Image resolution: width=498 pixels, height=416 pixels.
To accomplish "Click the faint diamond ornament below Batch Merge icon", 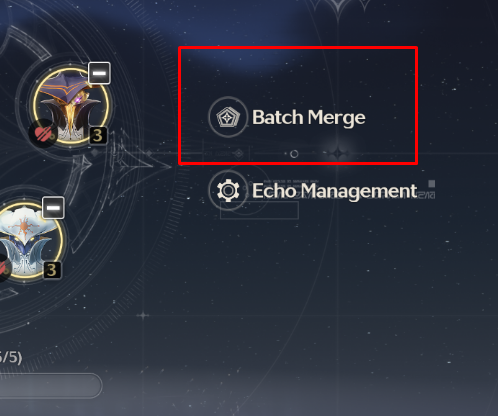I will coord(239,154).
